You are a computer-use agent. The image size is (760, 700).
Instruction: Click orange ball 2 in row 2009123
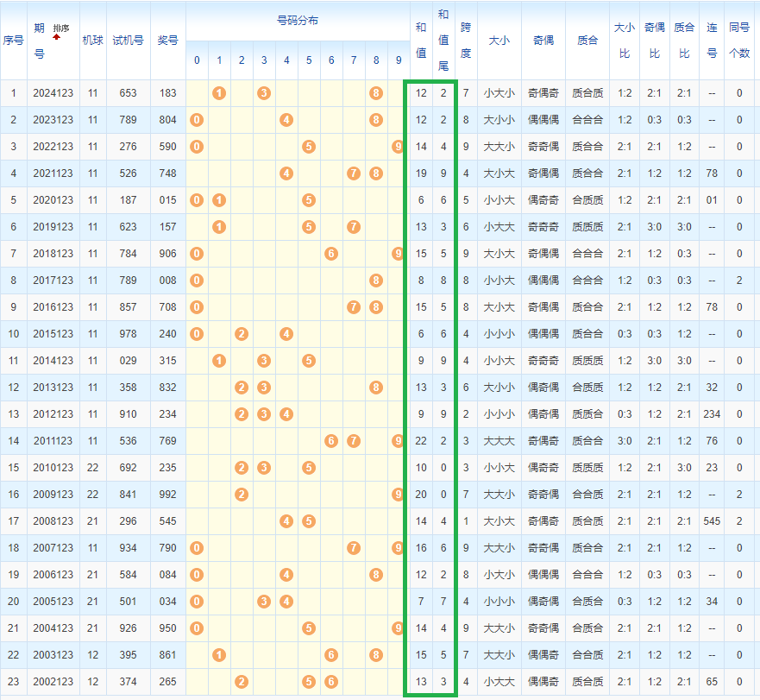pos(242,495)
